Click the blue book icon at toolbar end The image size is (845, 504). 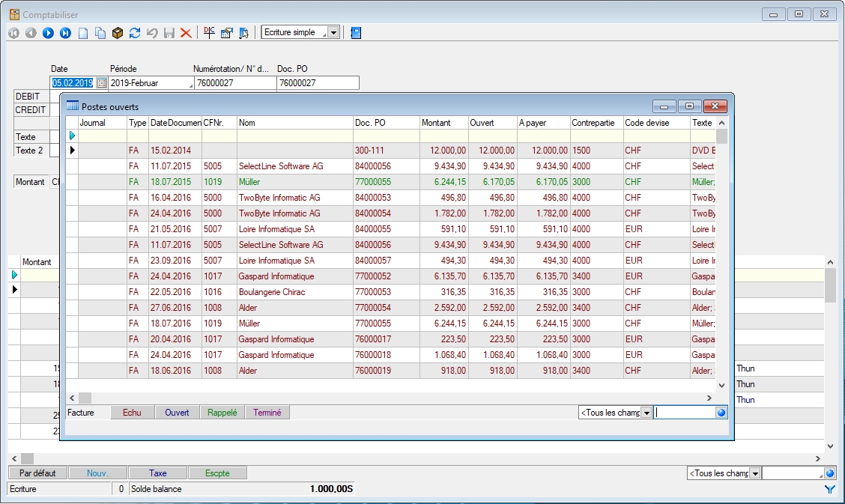tap(357, 32)
